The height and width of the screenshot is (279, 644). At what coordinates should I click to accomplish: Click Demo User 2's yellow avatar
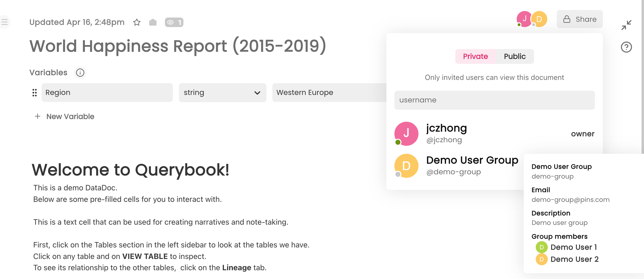542,259
